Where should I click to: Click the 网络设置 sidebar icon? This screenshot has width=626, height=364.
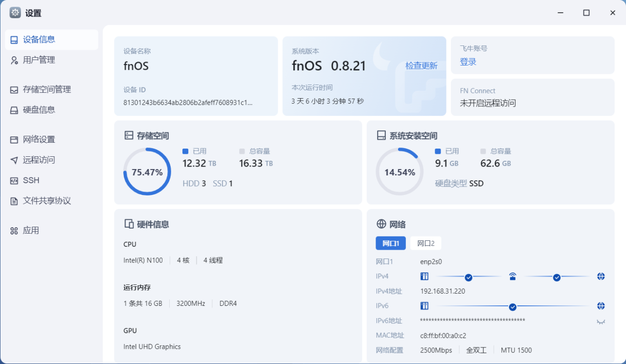14,140
